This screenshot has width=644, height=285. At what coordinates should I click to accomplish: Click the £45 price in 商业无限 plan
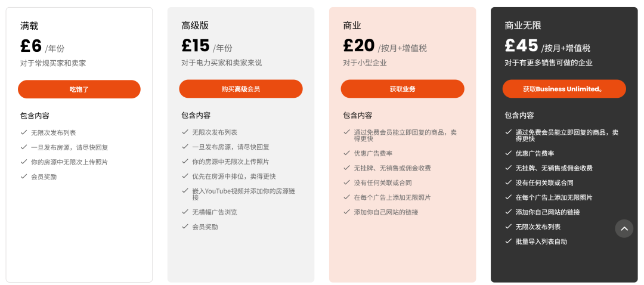(x=521, y=46)
